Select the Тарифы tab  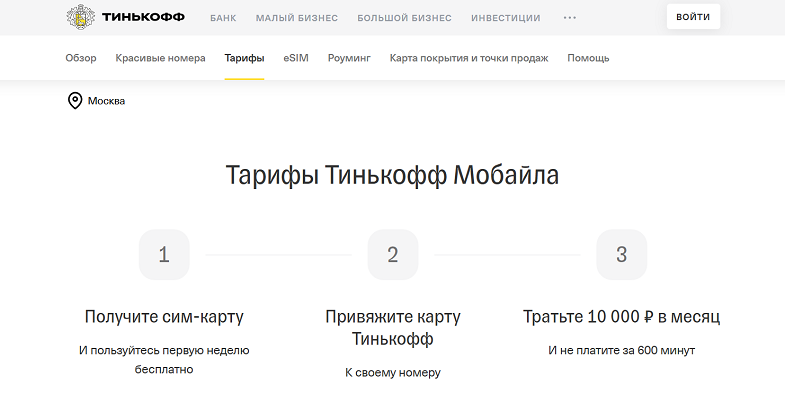244,58
